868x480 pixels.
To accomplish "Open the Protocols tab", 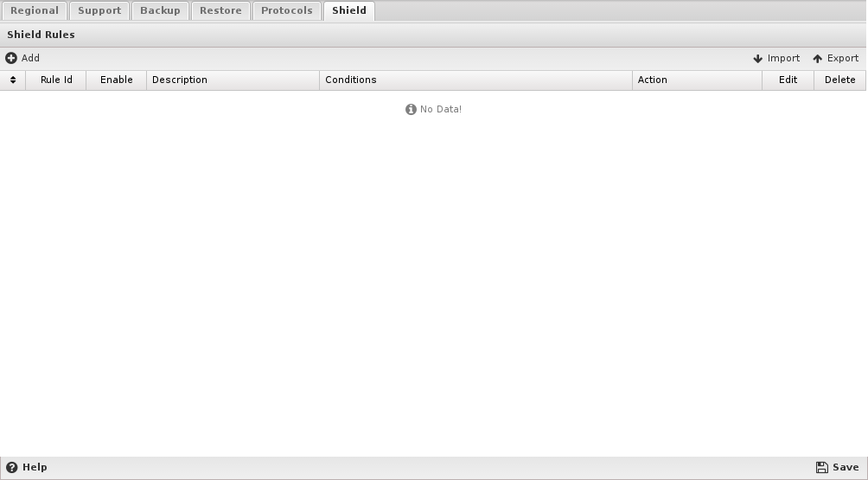I will [x=287, y=10].
